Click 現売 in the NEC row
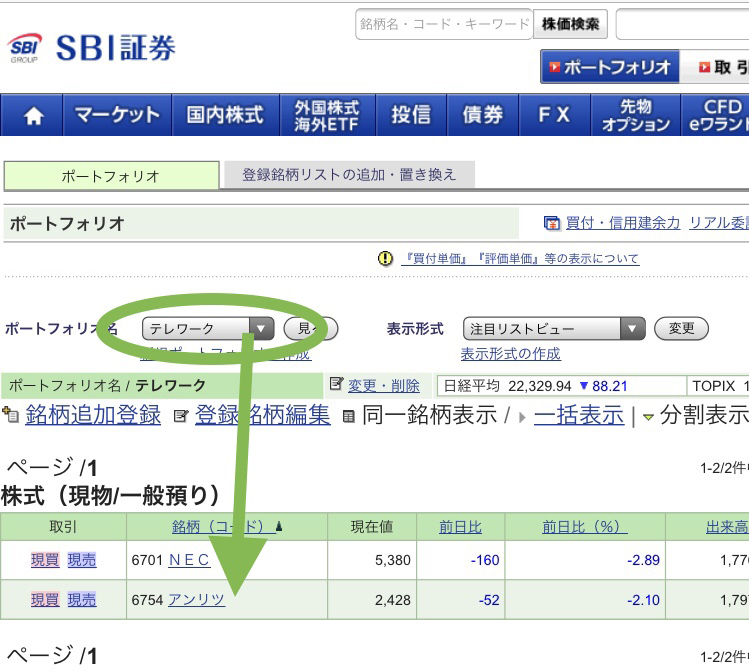Image resolution: width=749 pixels, height=672 pixels. tap(82, 560)
